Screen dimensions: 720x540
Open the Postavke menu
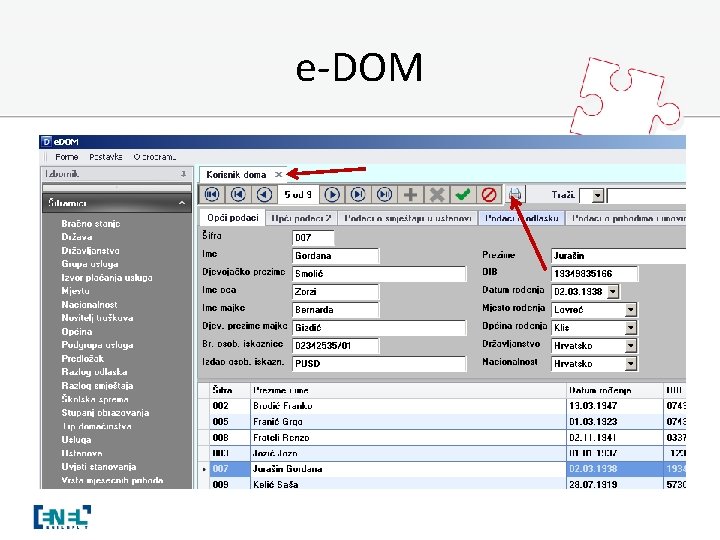pyautogui.click(x=106, y=157)
